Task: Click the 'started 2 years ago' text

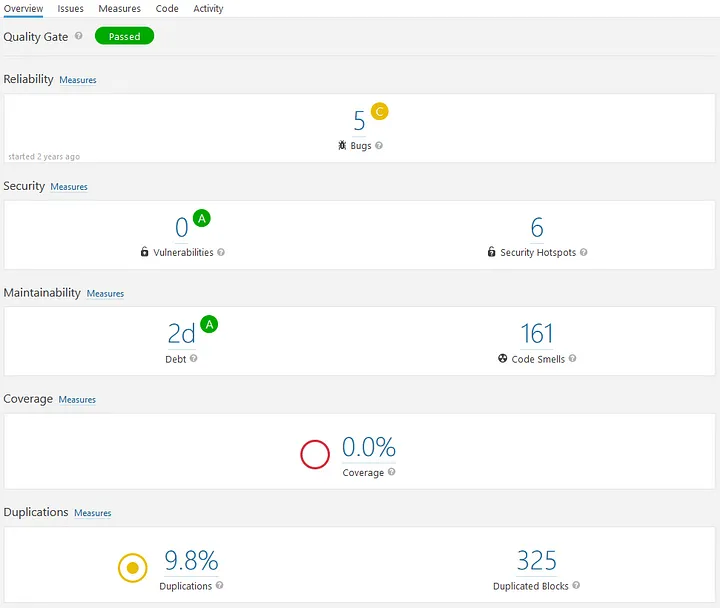Action: point(44,157)
